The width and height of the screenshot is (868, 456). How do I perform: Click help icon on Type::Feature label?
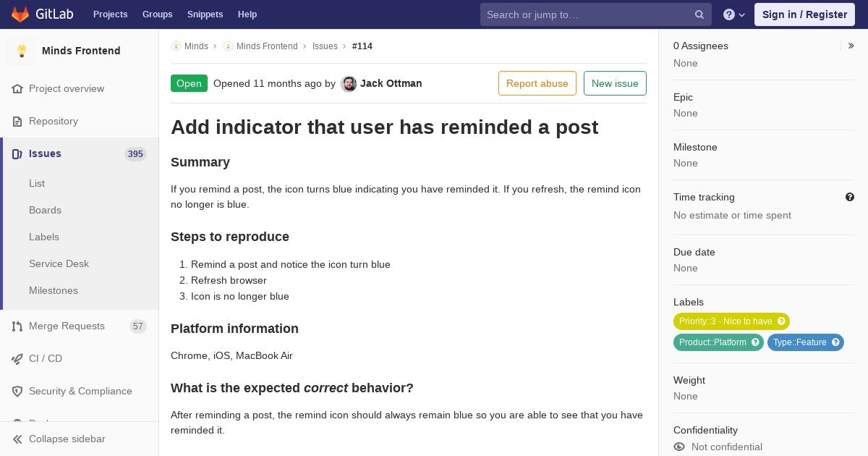click(x=835, y=342)
